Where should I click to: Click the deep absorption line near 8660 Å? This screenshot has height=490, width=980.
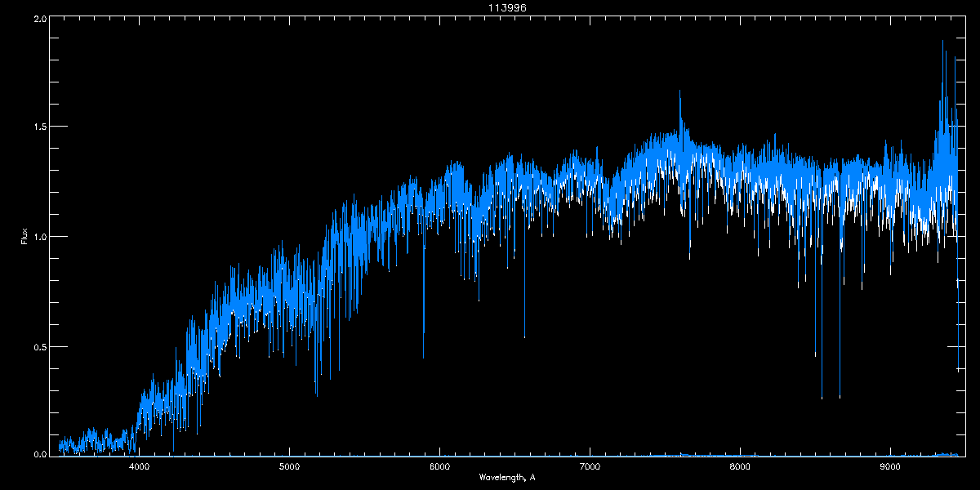tap(840, 397)
